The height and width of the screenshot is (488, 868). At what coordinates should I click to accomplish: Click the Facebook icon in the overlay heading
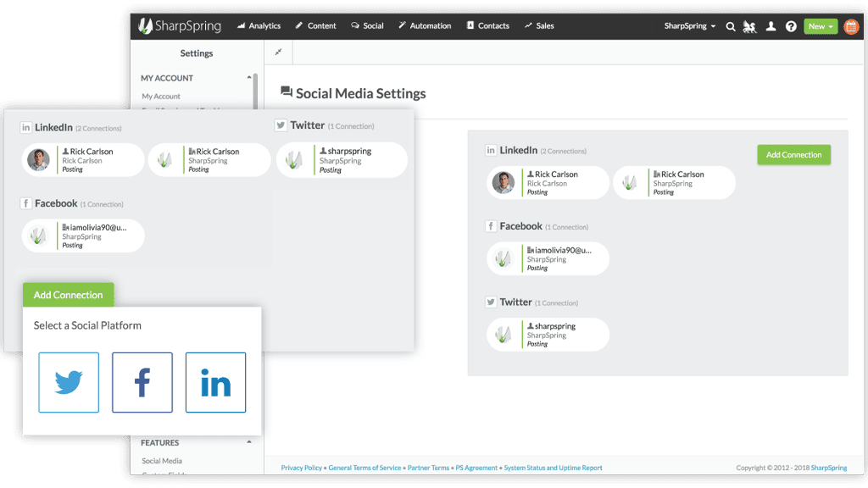[26, 203]
